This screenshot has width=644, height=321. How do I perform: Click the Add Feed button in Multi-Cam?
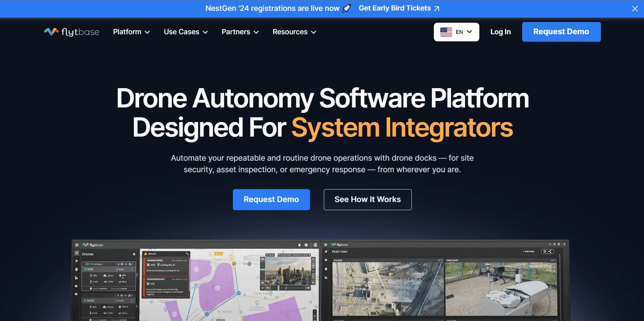(x=528, y=252)
